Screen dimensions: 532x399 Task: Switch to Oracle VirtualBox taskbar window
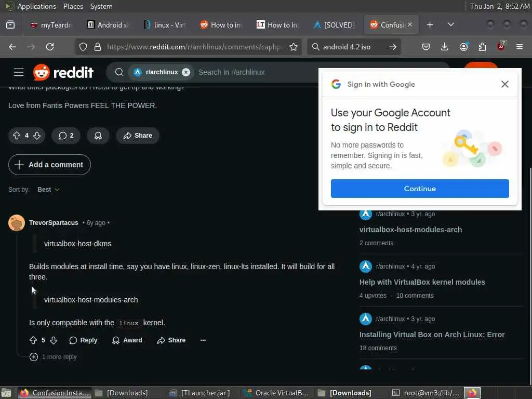[277, 393]
